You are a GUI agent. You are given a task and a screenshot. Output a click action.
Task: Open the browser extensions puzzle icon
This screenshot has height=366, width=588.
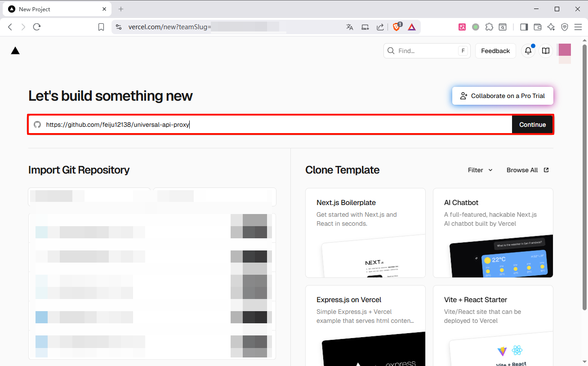490,27
